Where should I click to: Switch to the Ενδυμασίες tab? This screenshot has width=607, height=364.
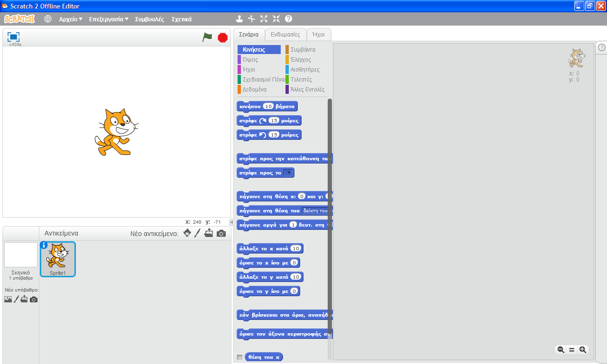[285, 35]
